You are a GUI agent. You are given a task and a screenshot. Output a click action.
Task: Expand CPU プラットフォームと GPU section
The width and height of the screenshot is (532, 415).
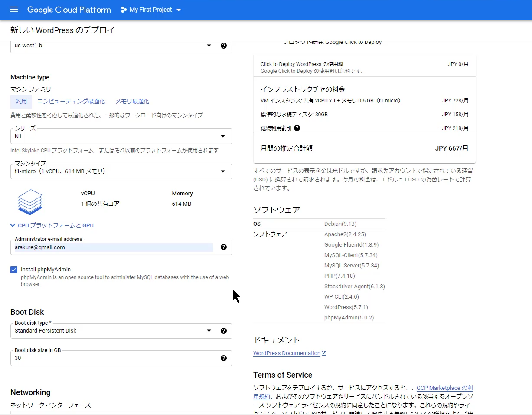point(52,225)
